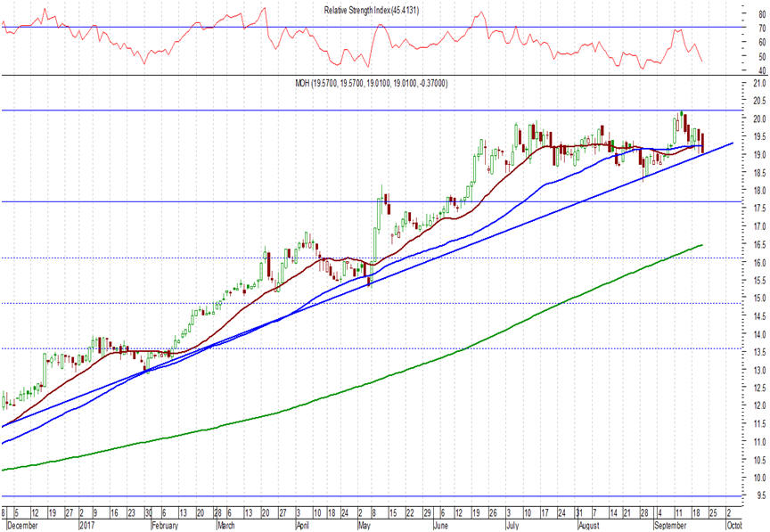Click the 18.0 price axis label
This screenshot has width=770, height=532.
(760, 191)
